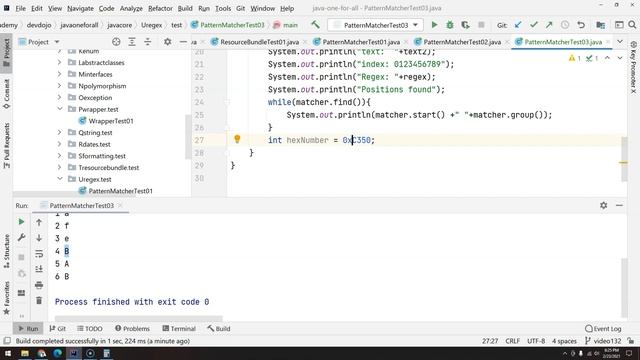
Task: Commit changes with Git checkmark icon
Action: coord(533,25)
